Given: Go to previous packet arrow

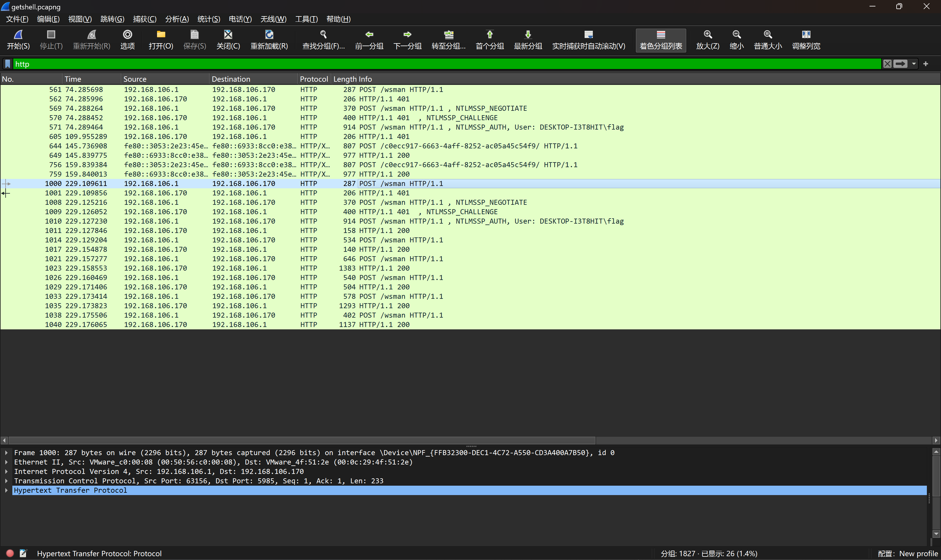Looking at the screenshot, I should 369,35.
